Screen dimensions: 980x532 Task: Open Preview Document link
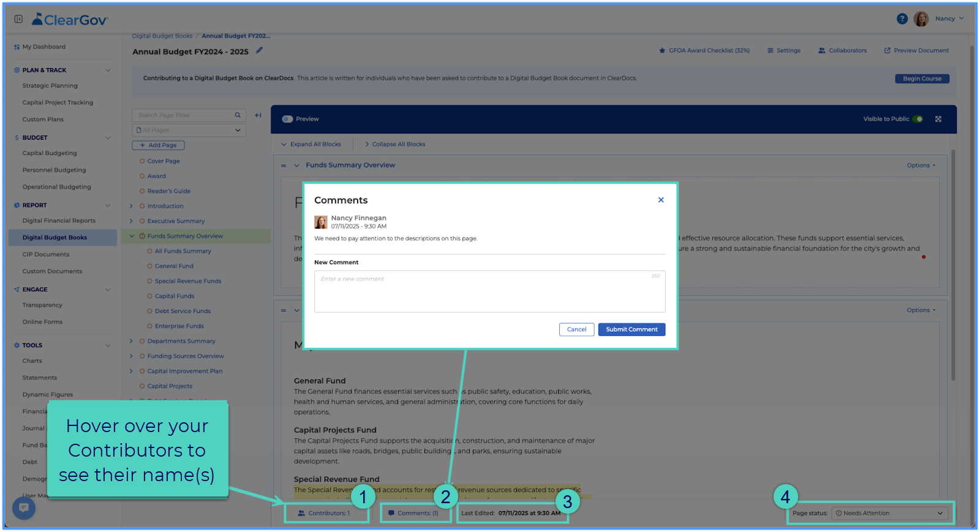click(916, 50)
